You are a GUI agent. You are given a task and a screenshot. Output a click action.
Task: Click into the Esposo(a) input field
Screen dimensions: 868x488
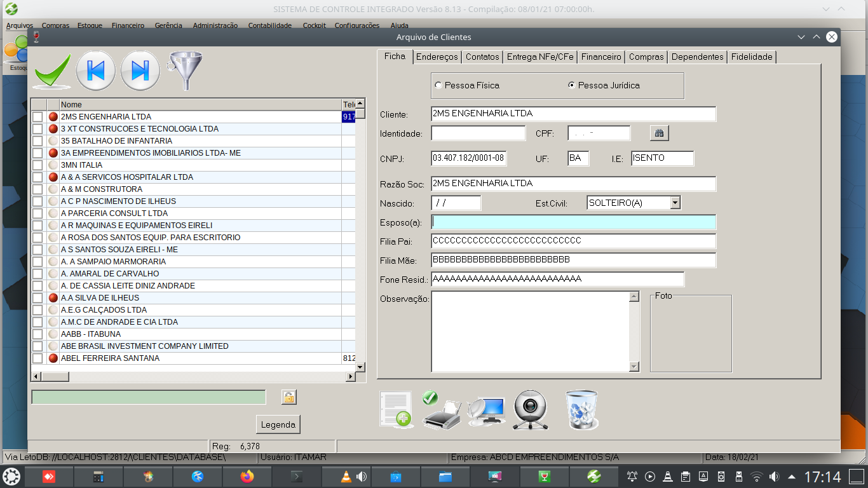pyautogui.click(x=573, y=222)
